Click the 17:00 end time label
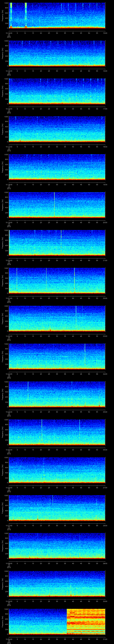The width and height of the screenshot is (114, 644). [x=105, y=109]
